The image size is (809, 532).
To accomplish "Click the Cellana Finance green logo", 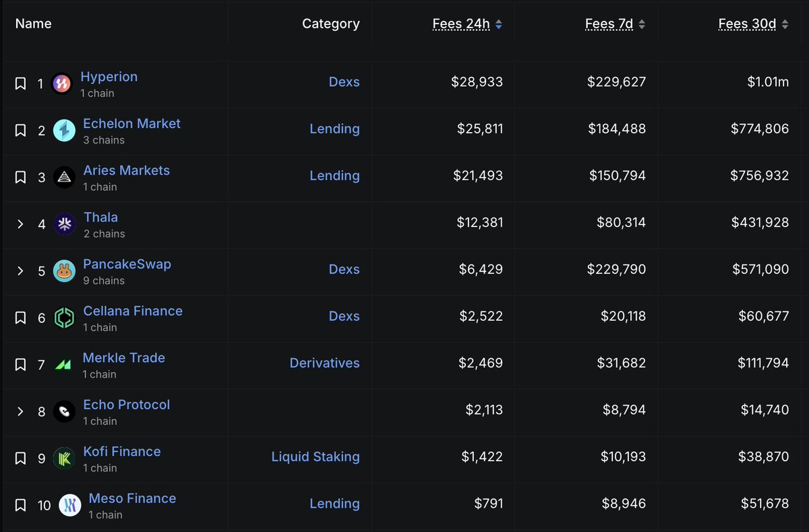I will click(64, 318).
